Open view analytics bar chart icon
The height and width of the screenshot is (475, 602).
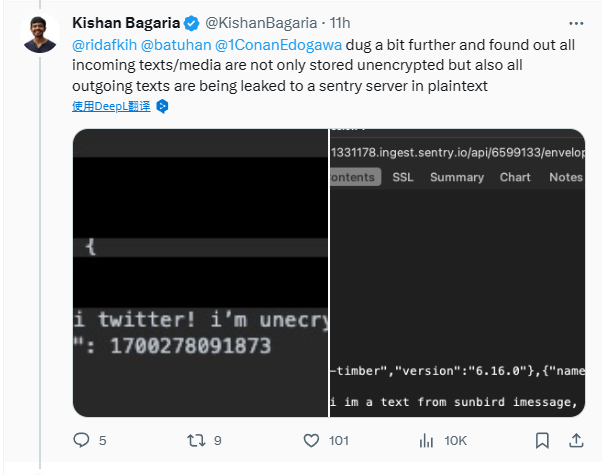426,440
